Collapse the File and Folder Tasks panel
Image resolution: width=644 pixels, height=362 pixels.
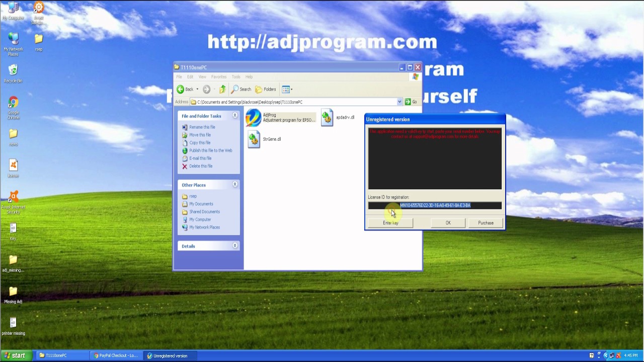pos(234,116)
